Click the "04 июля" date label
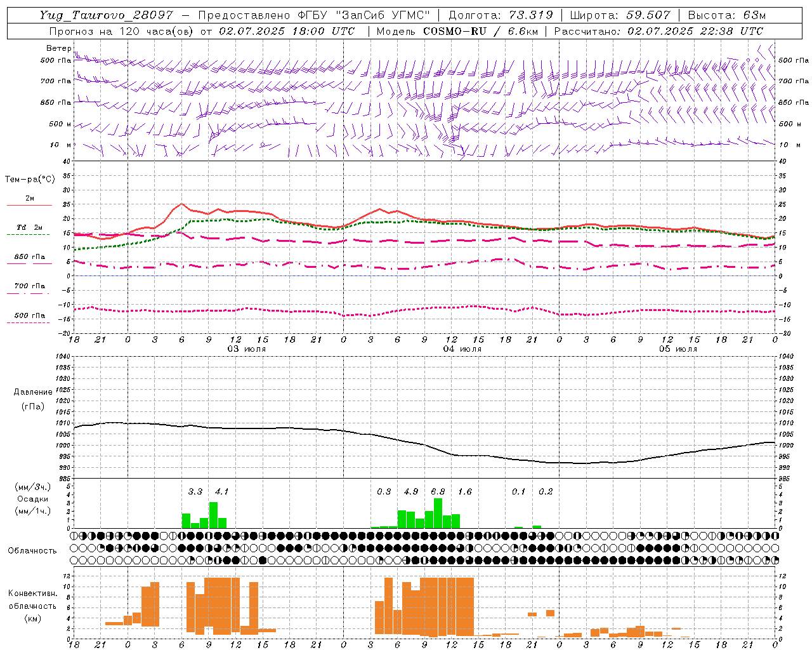 [x=462, y=349]
